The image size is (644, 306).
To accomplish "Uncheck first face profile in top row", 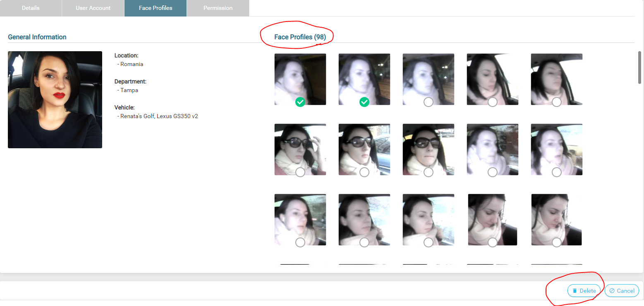I will coord(300,102).
